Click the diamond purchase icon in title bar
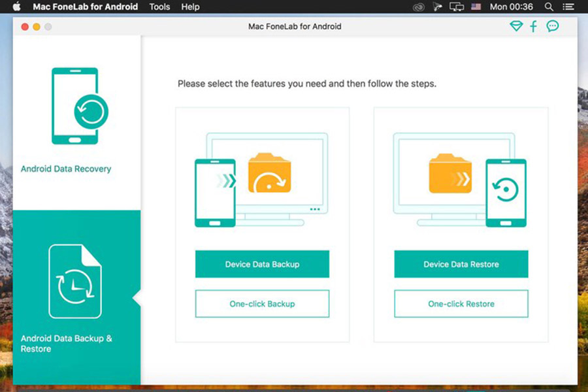Viewport: 588px width, 392px height. click(516, 26)
